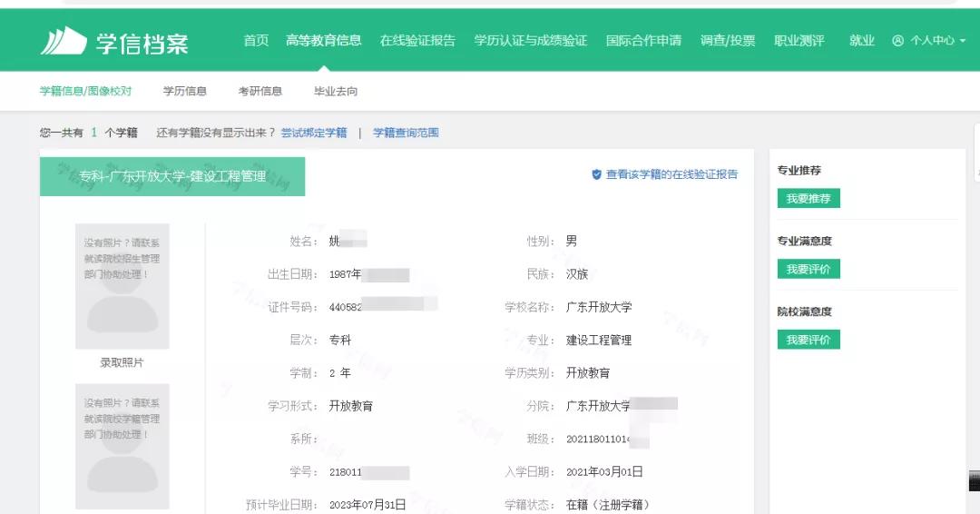
Task: Click the 专业 value 建设工程管理
Action: tap(599, 341)
